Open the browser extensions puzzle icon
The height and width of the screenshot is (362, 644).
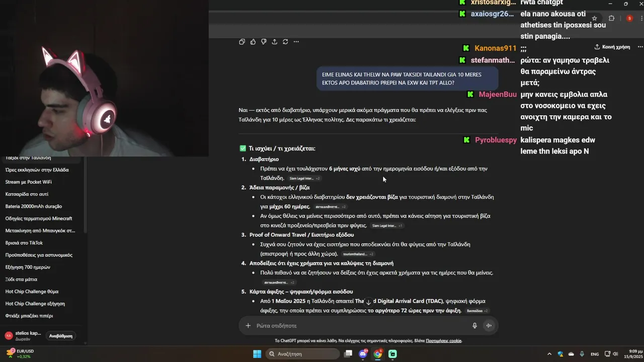point(611,18)
